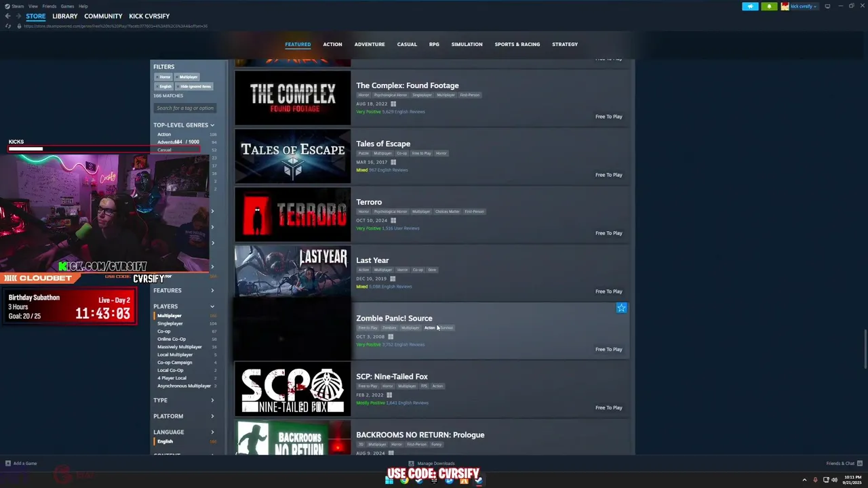
Task: Click the Windows platform icon for Terroro
Action: pos(393,220)
